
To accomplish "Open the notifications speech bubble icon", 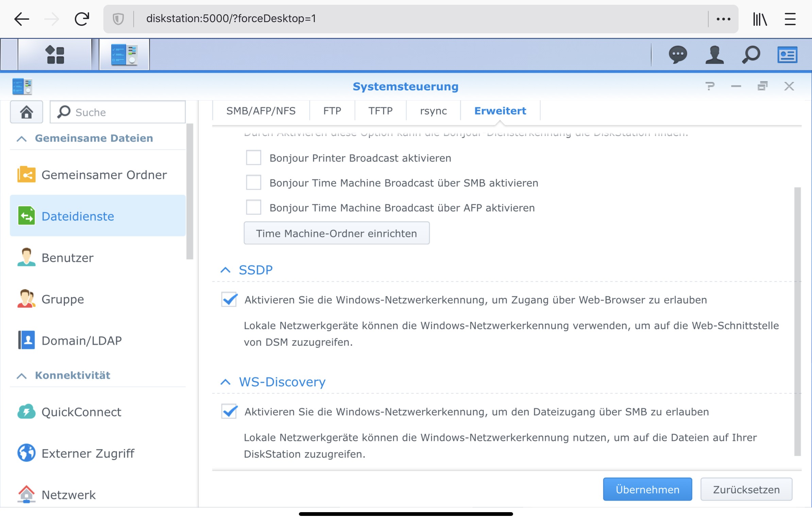I will coord(678,54).
